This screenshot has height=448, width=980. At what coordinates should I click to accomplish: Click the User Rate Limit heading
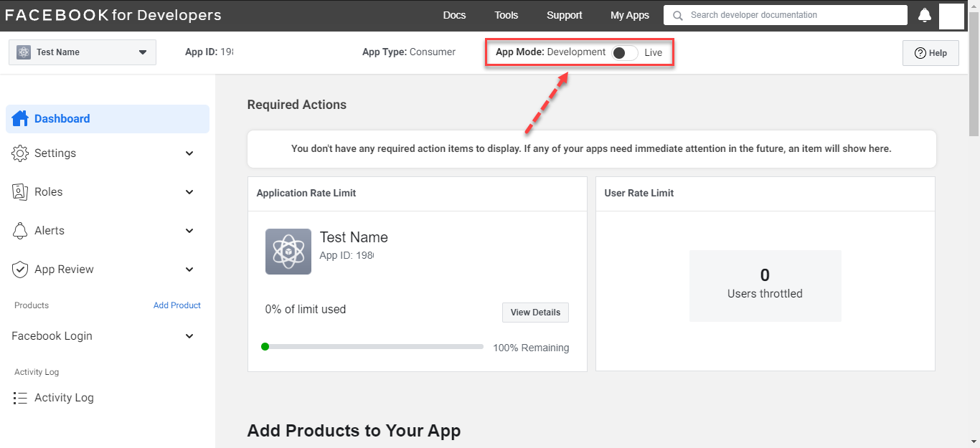[x=639, y=193]
